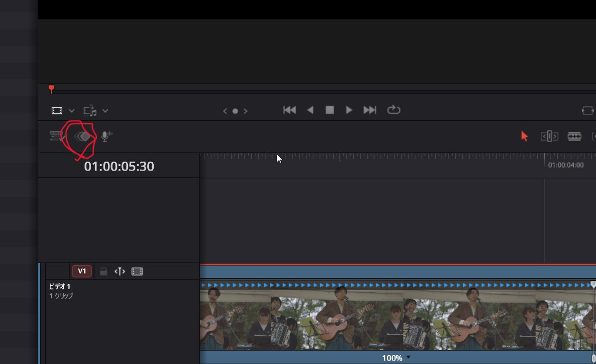Click the 01:00:05:30 timecode field

[x=119, y=167]
